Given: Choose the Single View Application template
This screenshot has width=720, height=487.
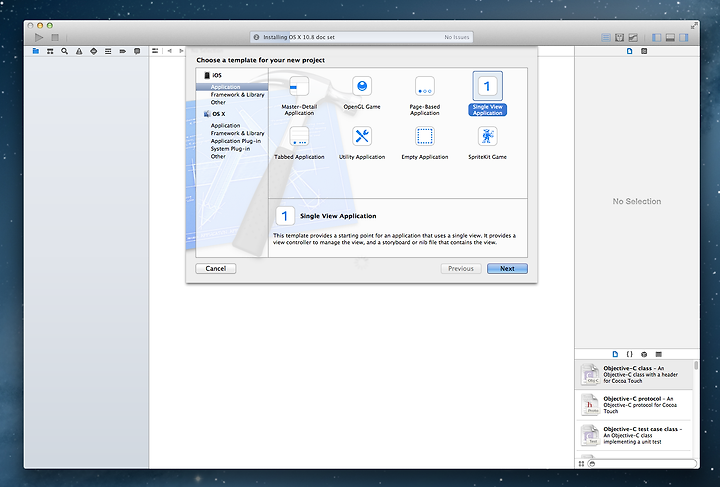Looking at the screenshot, I should (487, 94).
